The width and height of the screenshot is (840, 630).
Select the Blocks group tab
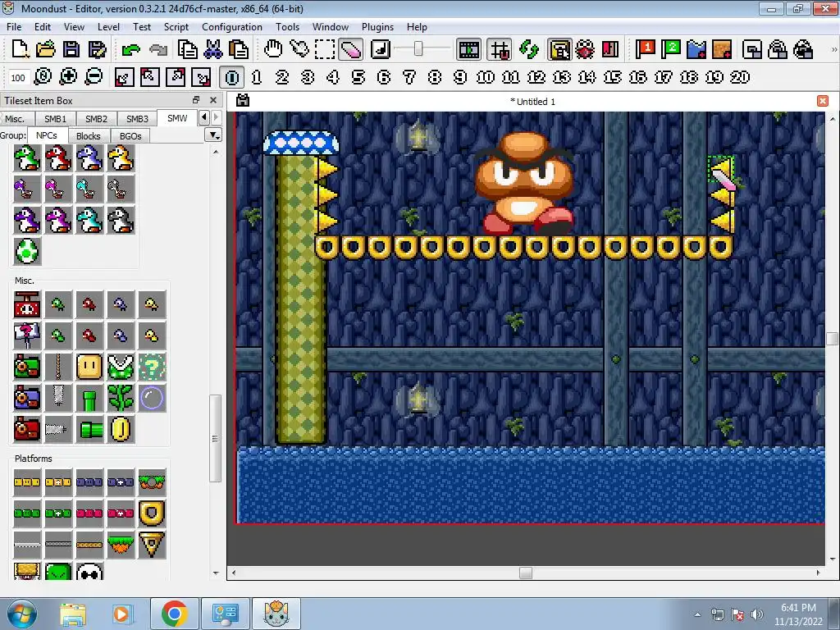pos(89,135)
